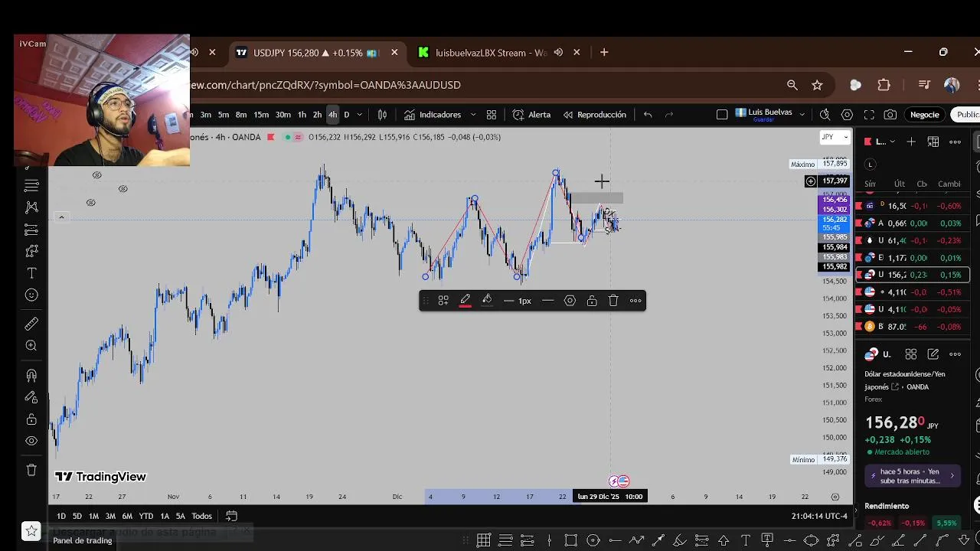Viewport: 980px width, 551px height.
Task: Open the timeframe dropdown arrow
Action: pyautogui.click(x=359, y=115)
